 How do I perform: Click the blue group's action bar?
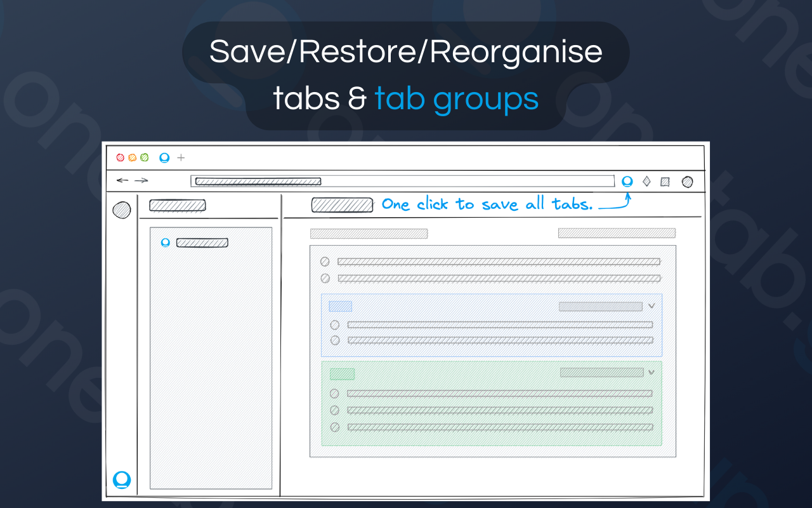click(601, 307)
